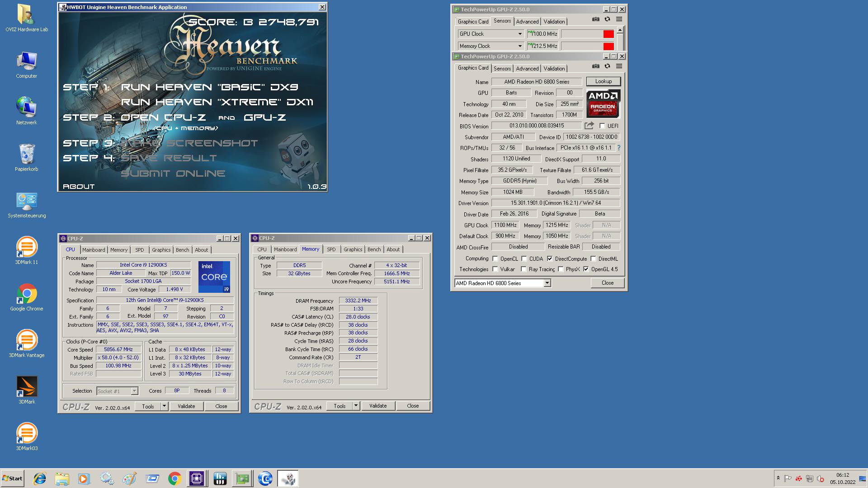868x488 pixels.
Task: Toggle the OpenCL checkbox
Action: pos(495,259)
